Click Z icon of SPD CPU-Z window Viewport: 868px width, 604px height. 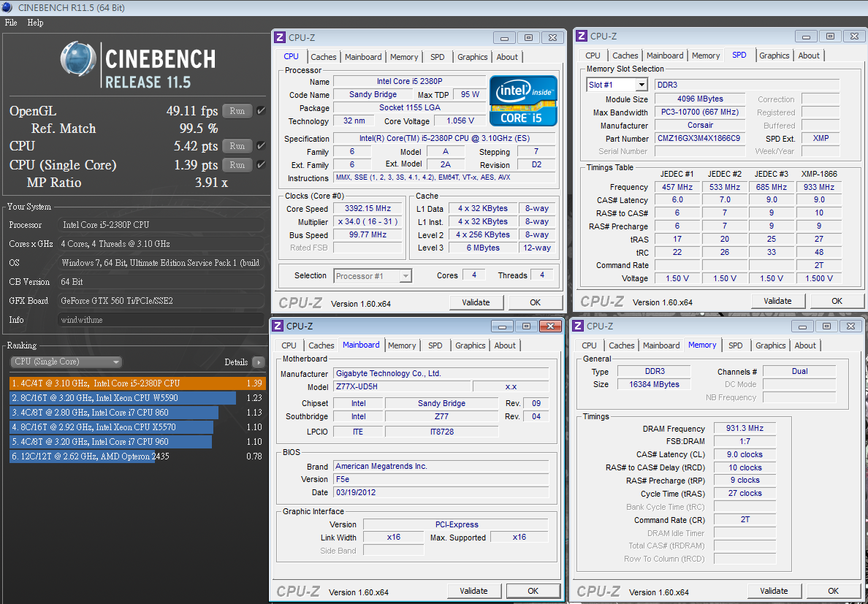click(582, 36)
